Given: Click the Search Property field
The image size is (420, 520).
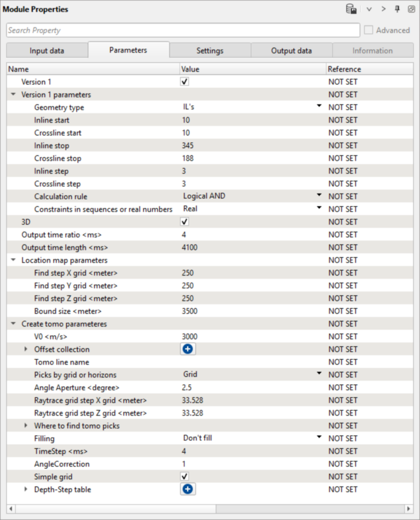Looking at the screenshot, I should pos(183,30).
